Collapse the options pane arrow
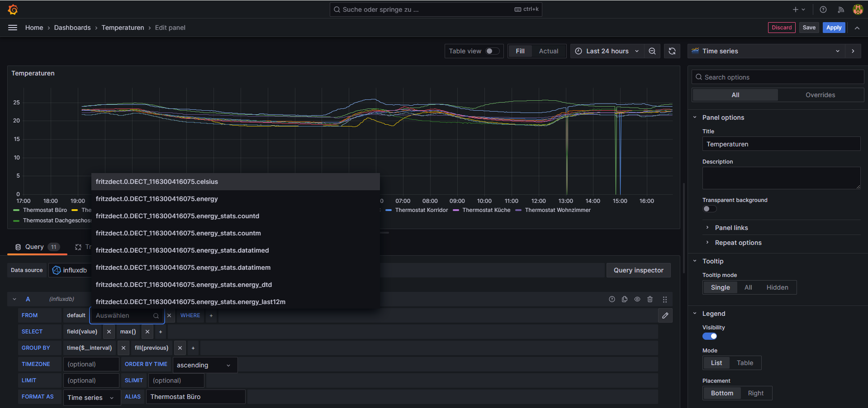Screen dimensions: 868x408 click(853, 51)
